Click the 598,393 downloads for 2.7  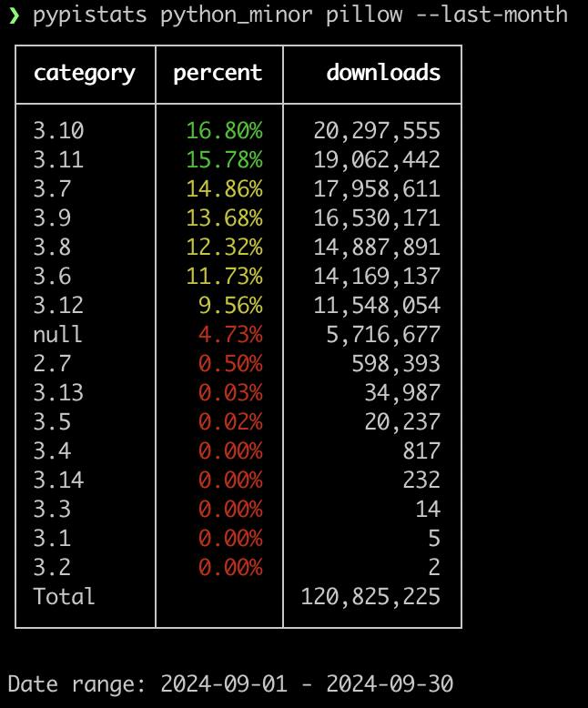coord(396,363)
